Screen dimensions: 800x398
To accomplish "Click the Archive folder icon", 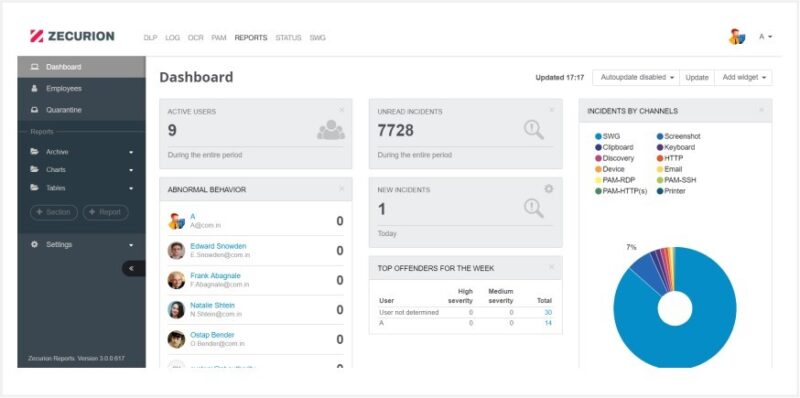I will point(35,152).
